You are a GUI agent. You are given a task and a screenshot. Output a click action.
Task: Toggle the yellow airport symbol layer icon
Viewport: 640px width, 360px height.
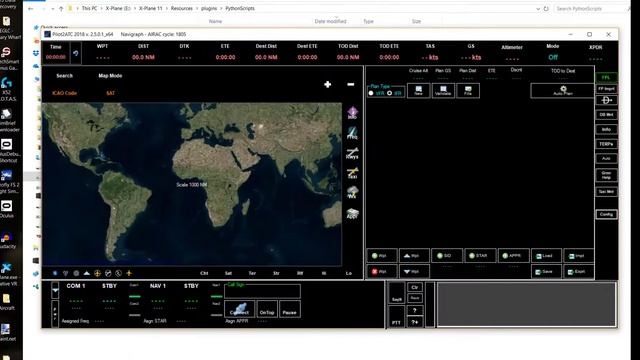(x=97, y=273)
